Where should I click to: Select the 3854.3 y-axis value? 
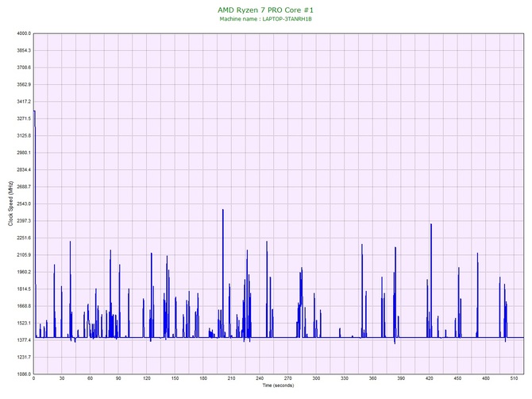(x=24, y=51)
